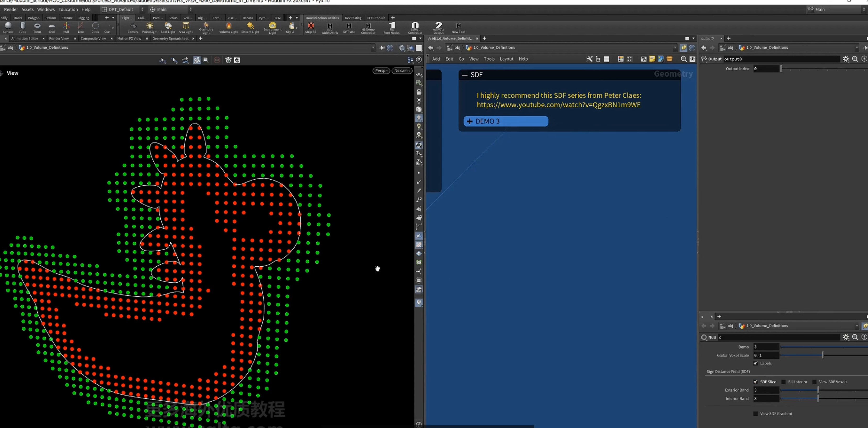
Task: Open the Peter Claes YouTube link
Action: 559,105
